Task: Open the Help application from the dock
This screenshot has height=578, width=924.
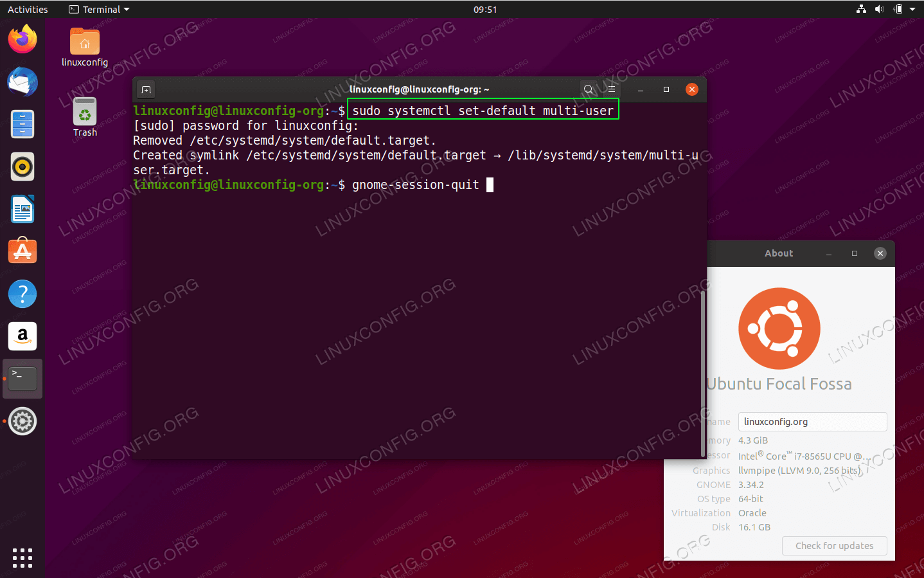Action: click(22, 293)
